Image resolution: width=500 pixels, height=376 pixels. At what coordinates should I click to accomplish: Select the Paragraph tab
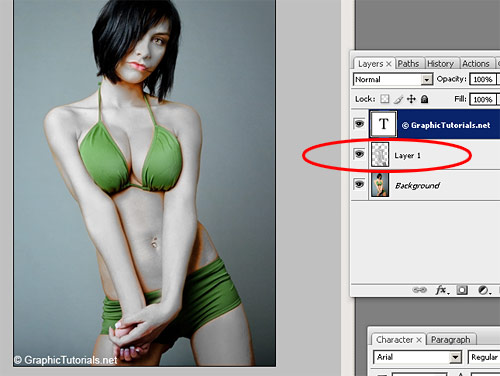(x=451, y=340)
